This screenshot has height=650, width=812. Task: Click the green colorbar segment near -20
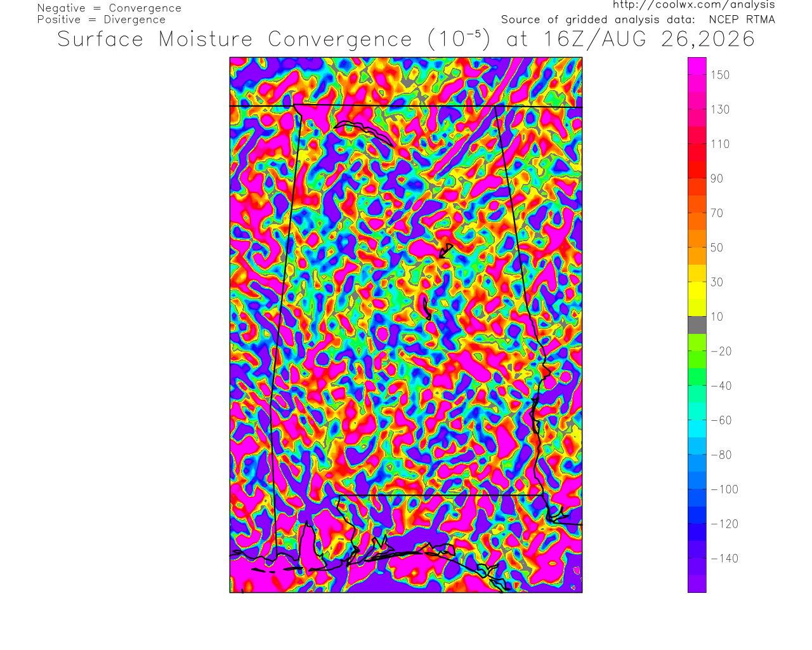point(697,342)
